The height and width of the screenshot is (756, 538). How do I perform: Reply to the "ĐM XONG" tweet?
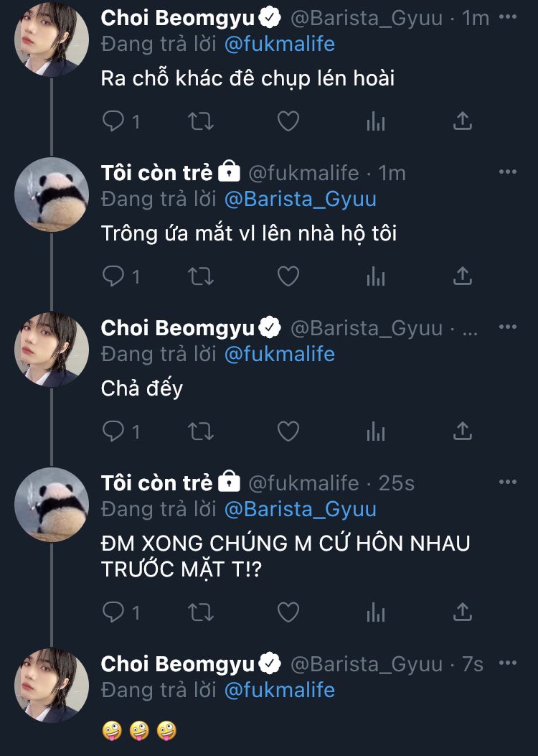click(114, 612)
